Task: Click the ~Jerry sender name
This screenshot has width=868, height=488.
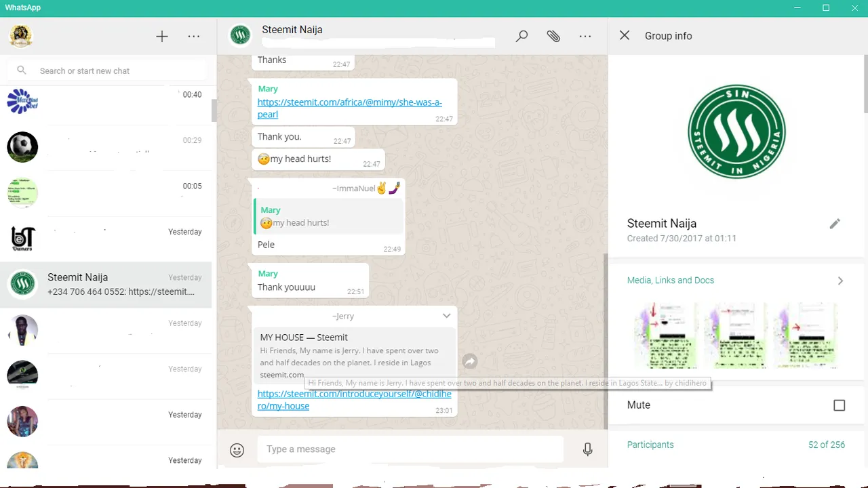Action: click(x=343, y=317)
